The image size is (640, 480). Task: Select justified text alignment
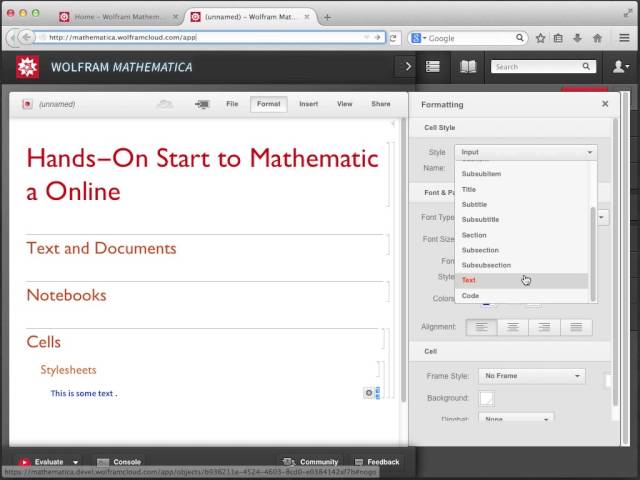[576, 327]
